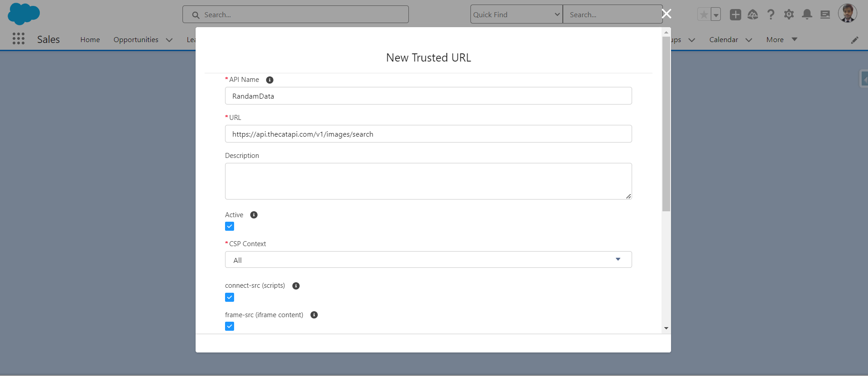Click the scrollbar up arrow in dialog
868x376 pixels.
pos(666,33)
